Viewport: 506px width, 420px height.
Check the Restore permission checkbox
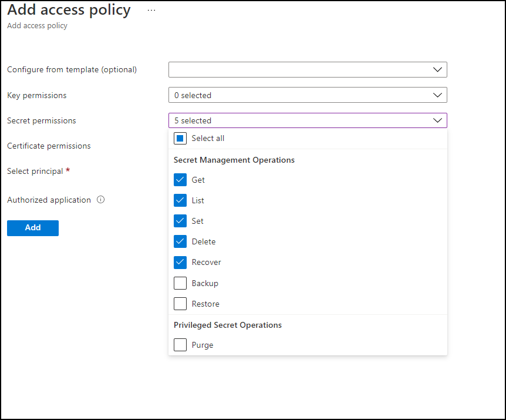click(180, 303)
